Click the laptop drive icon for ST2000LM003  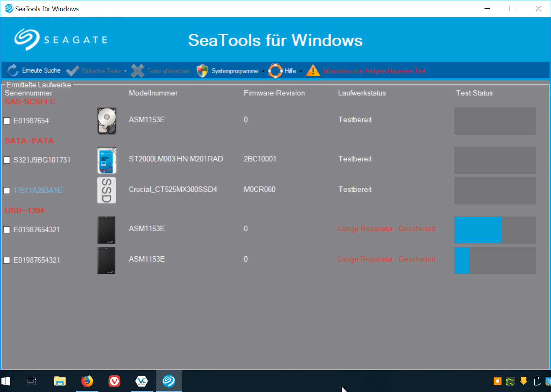pos(107,160)
